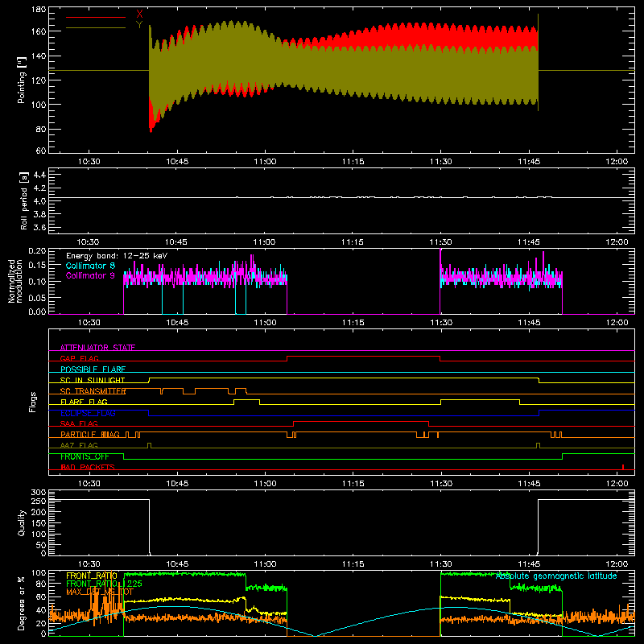The width and height of the screenshot is (644, 644).
Task: Select the 11:00 tick under Flags plot
Action: [265, 484]
